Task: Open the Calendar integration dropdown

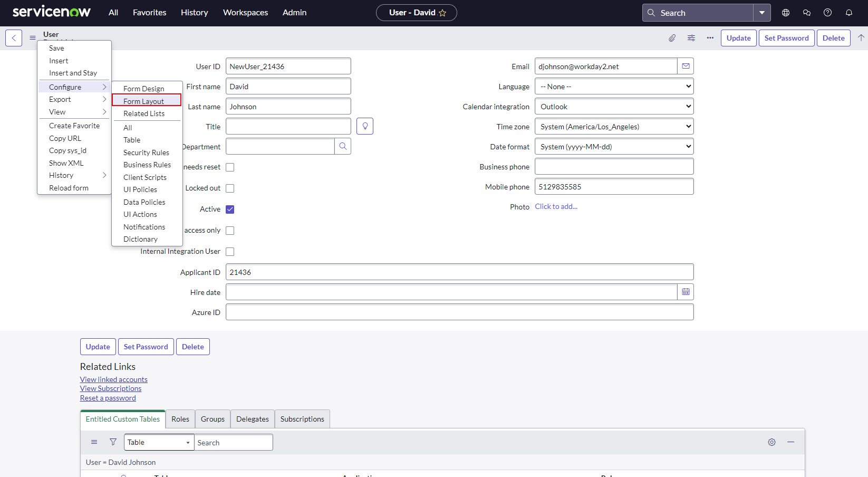Action: pos(614,107)
